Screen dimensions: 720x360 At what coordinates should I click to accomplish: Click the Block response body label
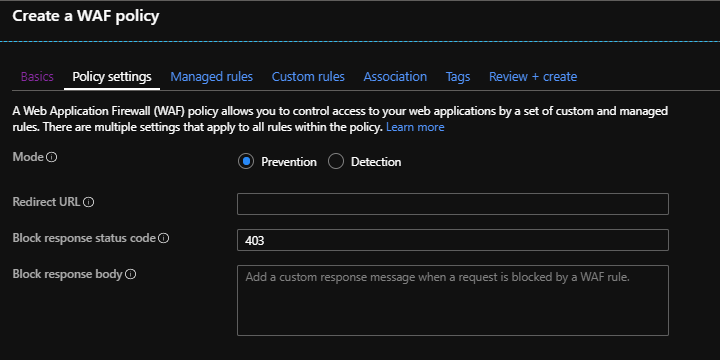tap(68, 274)
